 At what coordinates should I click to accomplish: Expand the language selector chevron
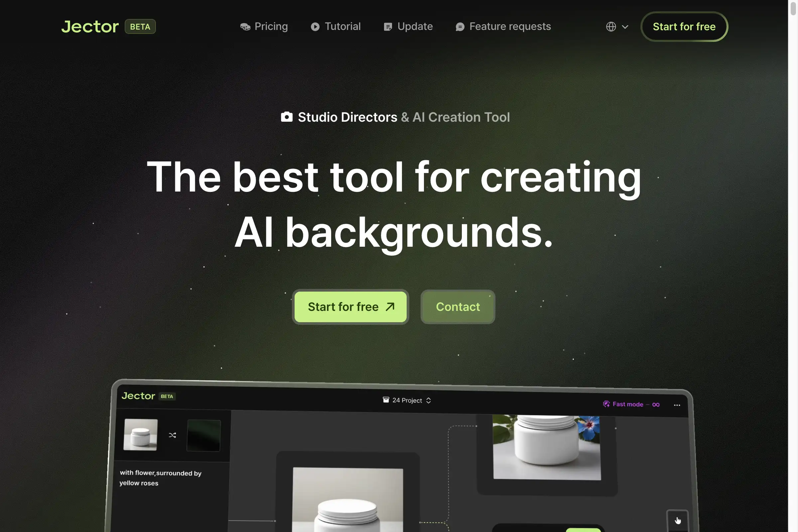tap(625, 27)
